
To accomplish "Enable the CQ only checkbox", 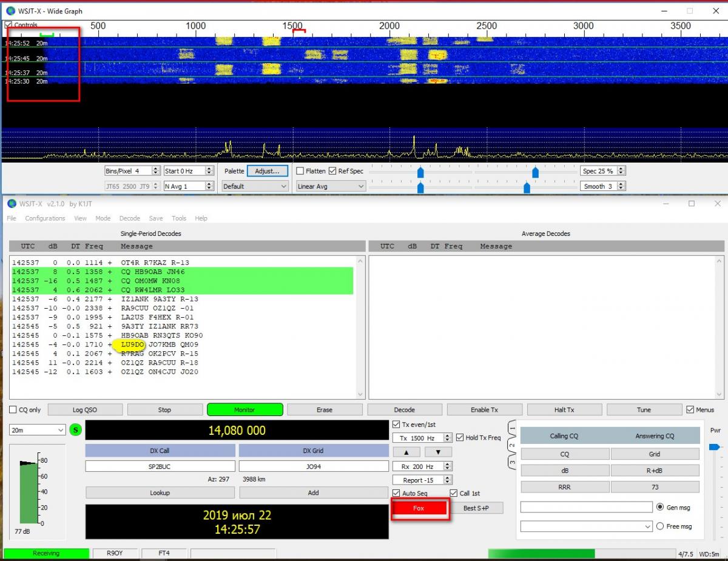I will point(13,410).
